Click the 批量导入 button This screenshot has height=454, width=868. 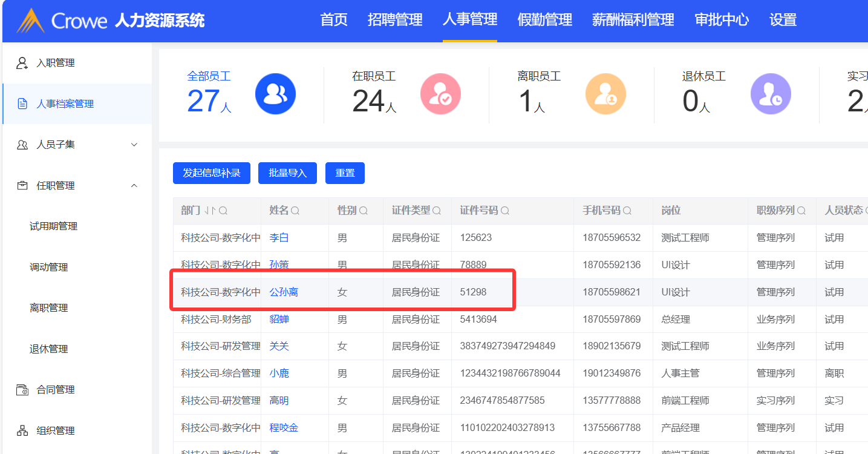coord(288,173)
